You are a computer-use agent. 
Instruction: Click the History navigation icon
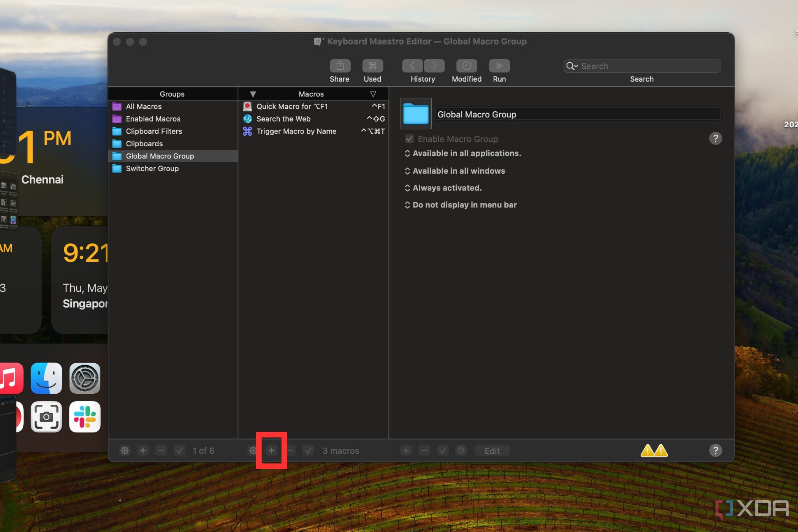click(x=422, y=66)
